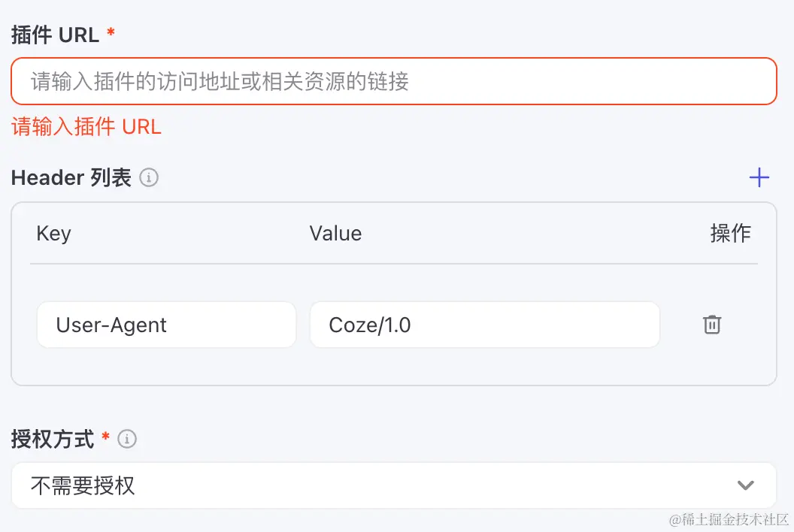Screen dimensions: 794x532
Task: Click the 插件 URL label
Action: tap(55, 35)
